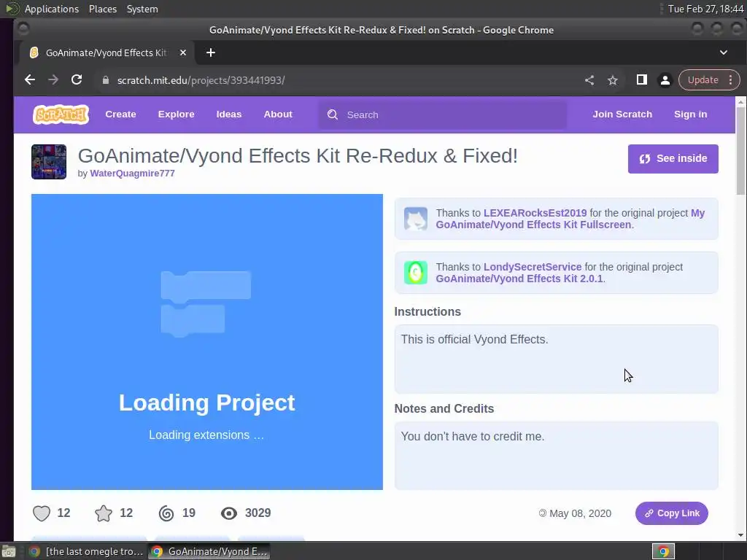Click the clock Tue Feb 27, 18:44
Image resolution: width=747 pixels, height=560 pixels.
(705, 9)
